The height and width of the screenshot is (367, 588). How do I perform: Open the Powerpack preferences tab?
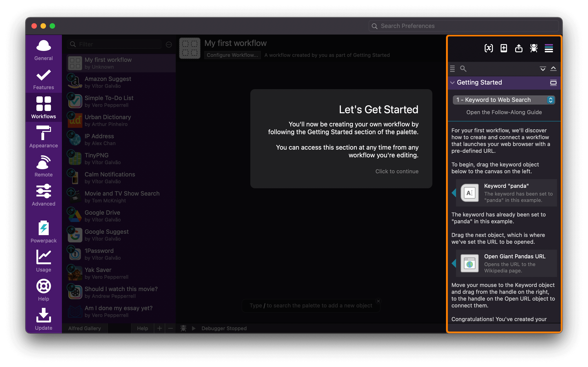pos(43,231)
